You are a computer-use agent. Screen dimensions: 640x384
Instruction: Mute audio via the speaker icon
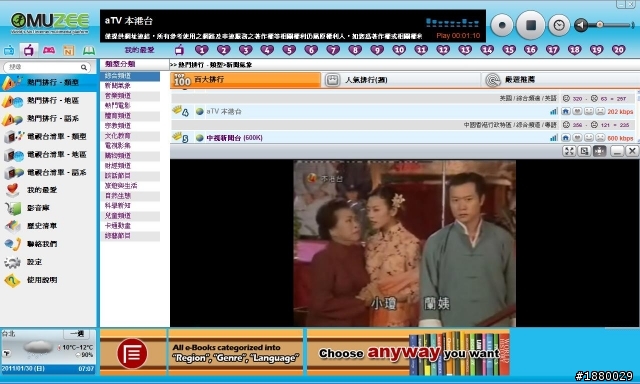coord(581,25)
